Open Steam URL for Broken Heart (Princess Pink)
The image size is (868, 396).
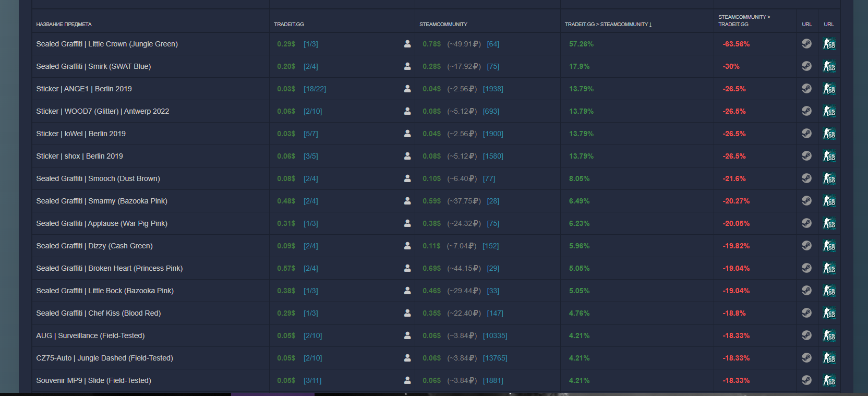point(806,268)
